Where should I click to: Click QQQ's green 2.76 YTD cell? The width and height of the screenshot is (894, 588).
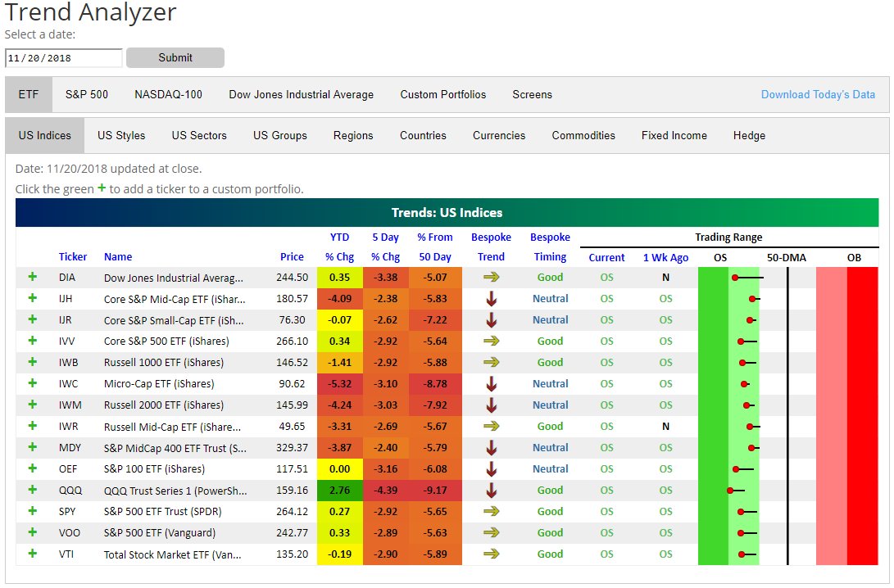pyautogui.click(x=340, y=490)
